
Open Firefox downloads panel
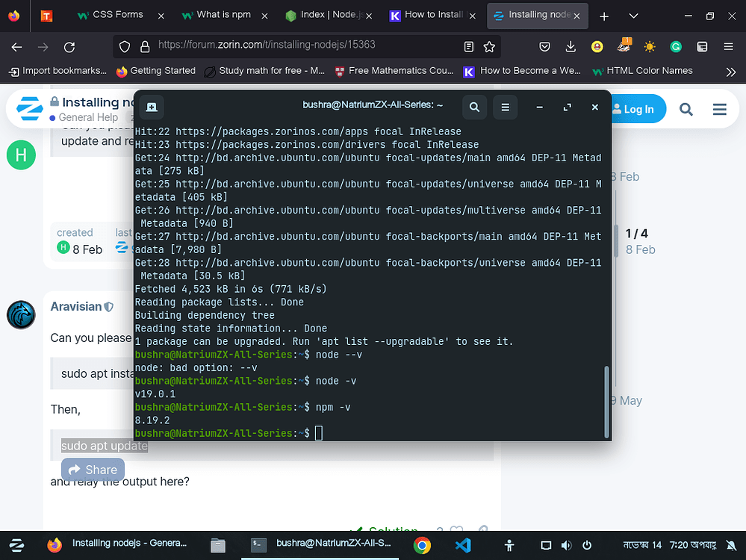point(571,46)
